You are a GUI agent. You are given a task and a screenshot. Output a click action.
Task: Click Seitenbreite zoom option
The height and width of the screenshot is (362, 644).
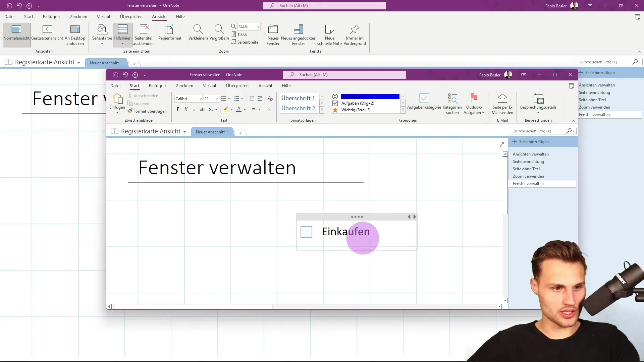click(x=245, y=42)
